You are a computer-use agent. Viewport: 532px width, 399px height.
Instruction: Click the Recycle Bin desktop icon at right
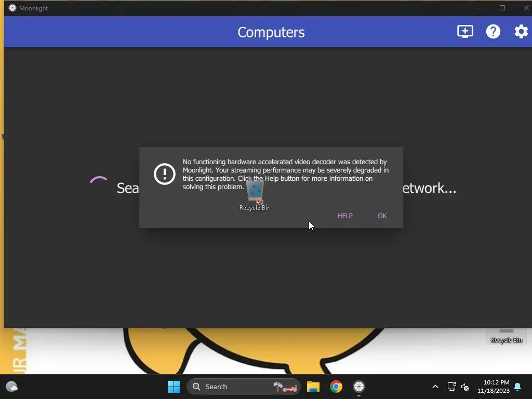coord(506,337)
